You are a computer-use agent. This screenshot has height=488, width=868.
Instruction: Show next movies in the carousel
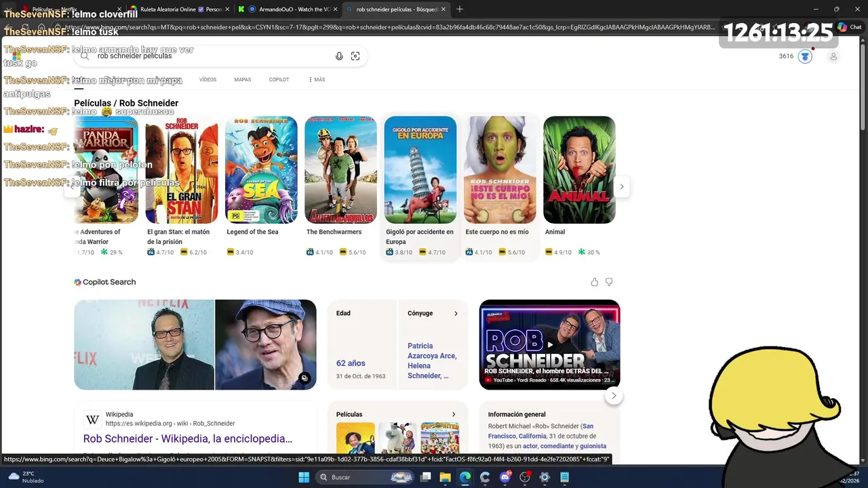click(x=621, y=186)
